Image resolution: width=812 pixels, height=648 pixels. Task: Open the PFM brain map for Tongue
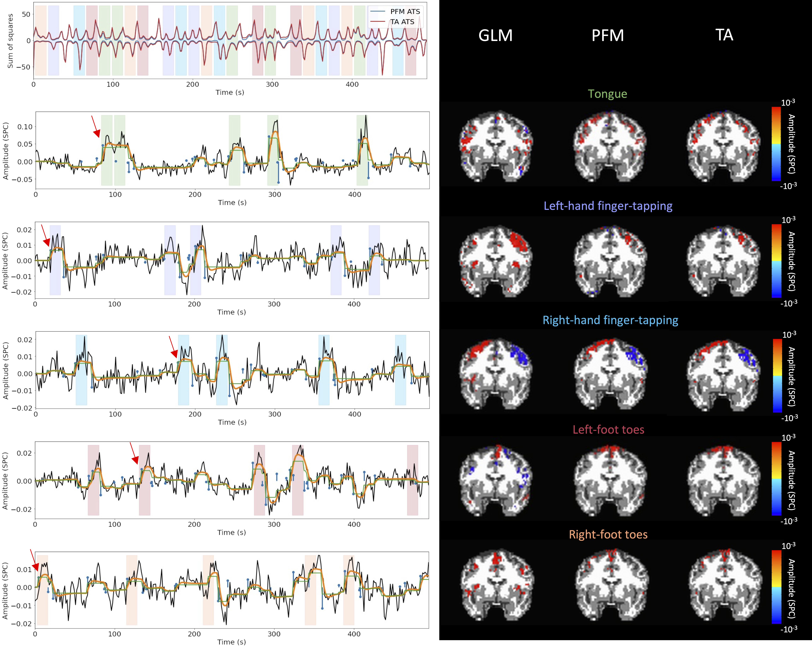tap(610, 147)
